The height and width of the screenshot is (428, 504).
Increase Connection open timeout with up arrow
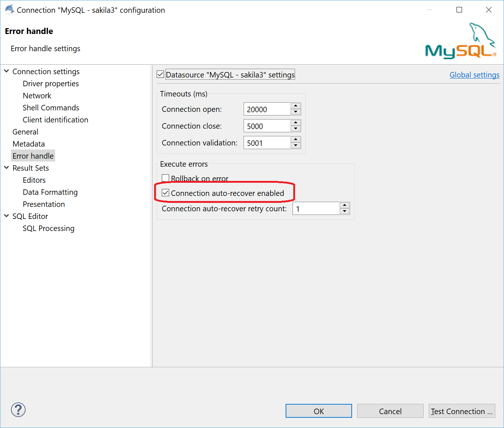[x=295, y=106]
